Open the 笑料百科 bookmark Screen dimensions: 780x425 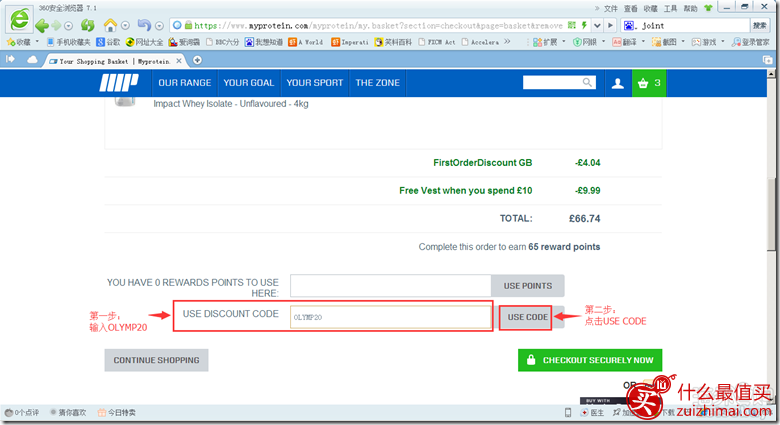click(x=393, y=42)
